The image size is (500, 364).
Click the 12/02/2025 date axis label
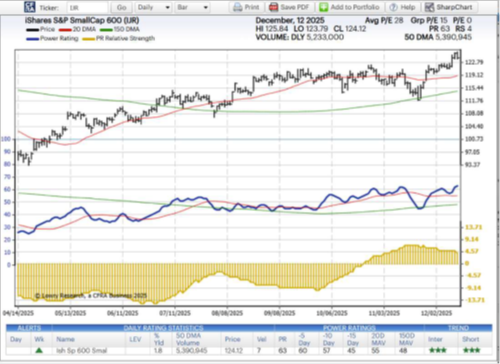click(436, 313)
